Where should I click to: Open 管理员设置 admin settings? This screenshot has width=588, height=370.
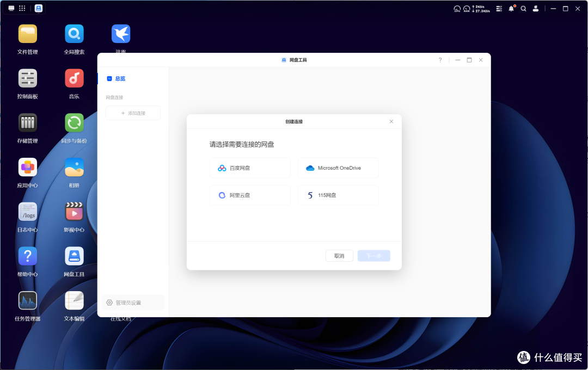pyautogui.click(x=133, y=303)
